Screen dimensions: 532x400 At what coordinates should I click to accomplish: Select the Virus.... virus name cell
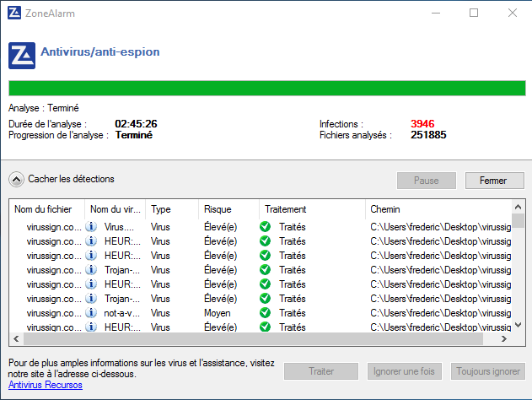(x=119, y=227)
